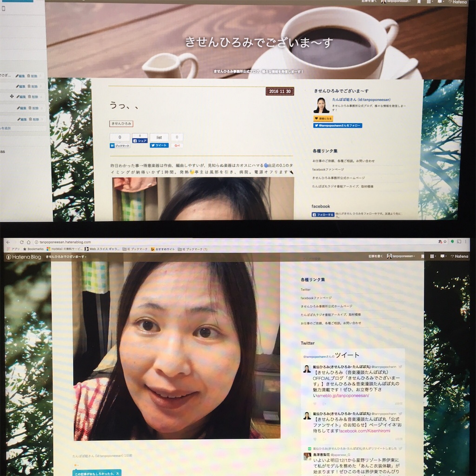The width and height of the screenshot is (476, 476).
Task: Open @tannpopochann link in tweet widget header
Action: 315,357
